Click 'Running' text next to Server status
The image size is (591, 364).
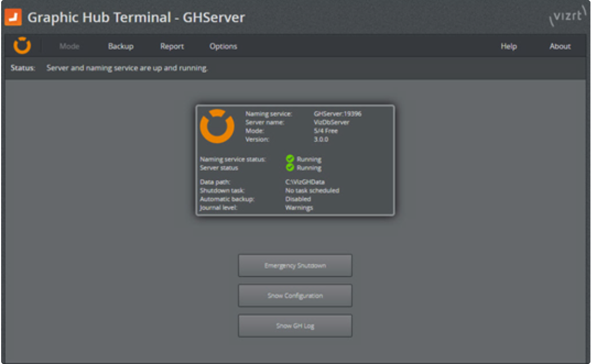click(x=309, y=168)
